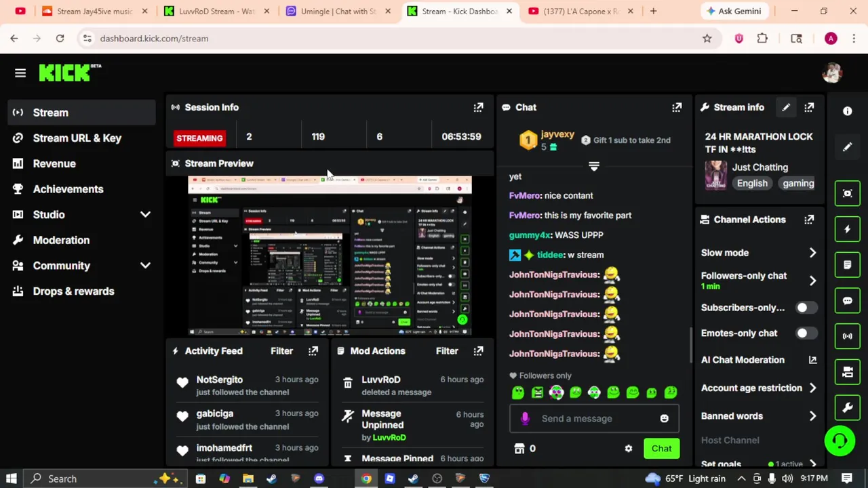This screenshot has width=868, height=488.
Task: Click the shop icon next to 0
Action: point(519,449)
